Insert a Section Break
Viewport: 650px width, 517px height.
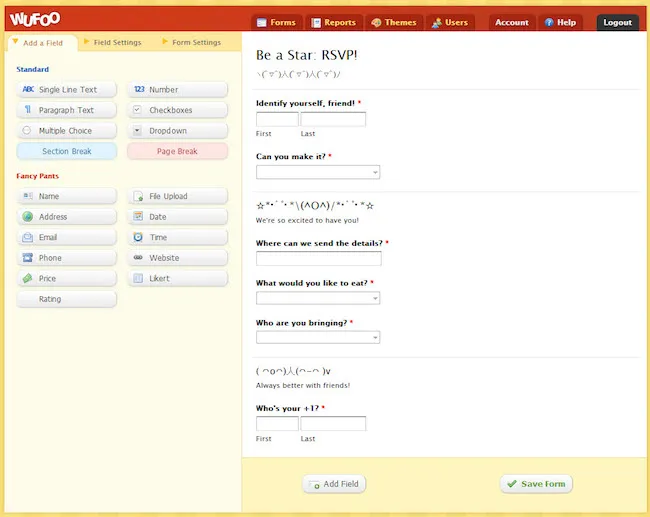click(x=67, y=151)
